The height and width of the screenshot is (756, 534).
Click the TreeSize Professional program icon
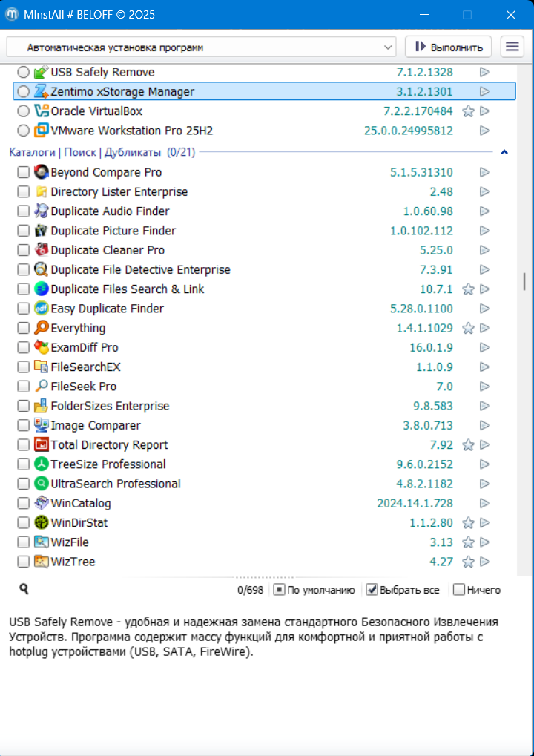42,464
